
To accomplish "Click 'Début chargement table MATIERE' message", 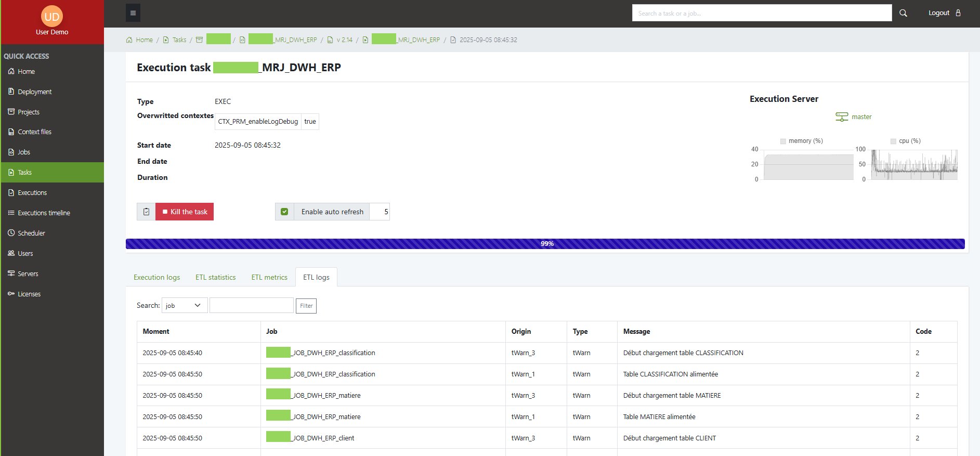I will pos(672,395).
